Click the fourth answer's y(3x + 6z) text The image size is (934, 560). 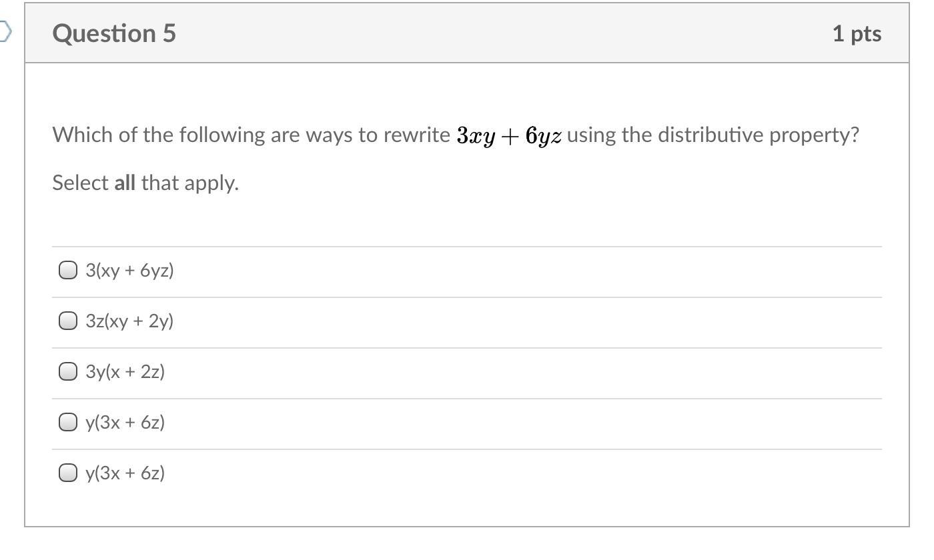pyautogui.click(x=125, y=422)
